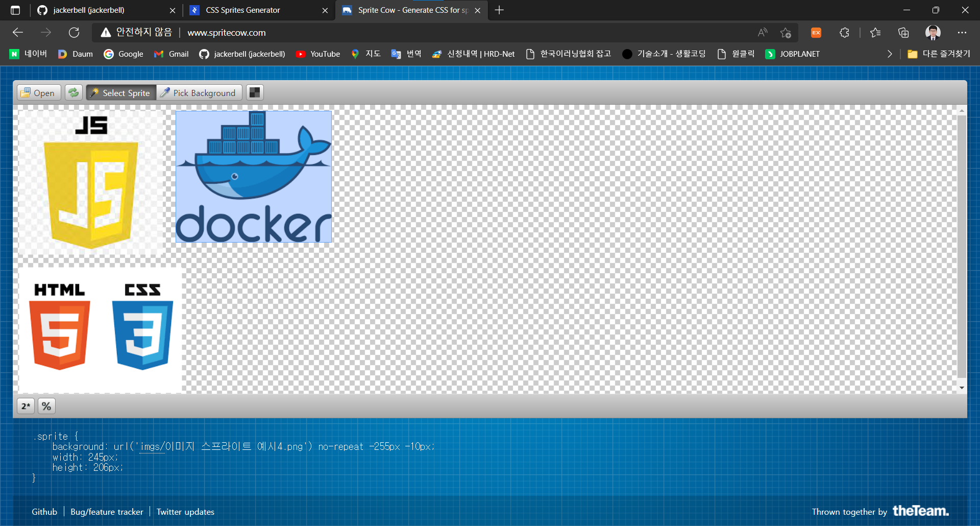Close the Sprite Cow tab
980x526 pixels.
(477, 10)
